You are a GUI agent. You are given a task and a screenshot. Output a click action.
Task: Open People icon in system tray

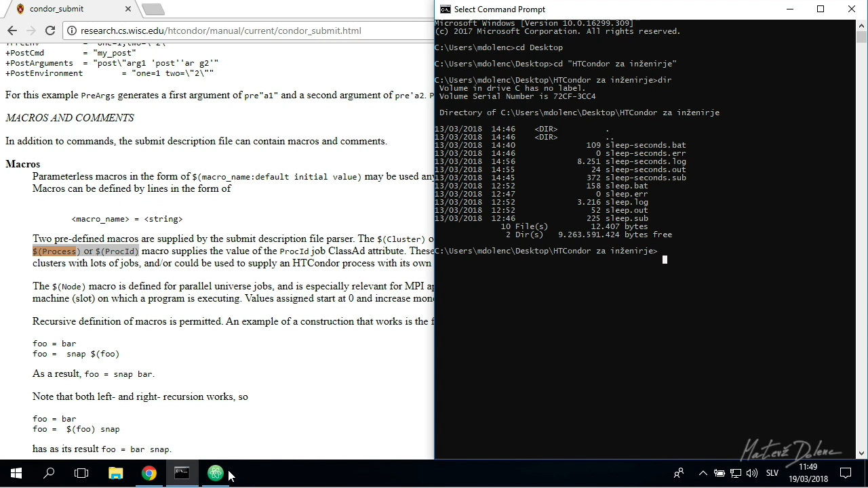coord(678,473)
